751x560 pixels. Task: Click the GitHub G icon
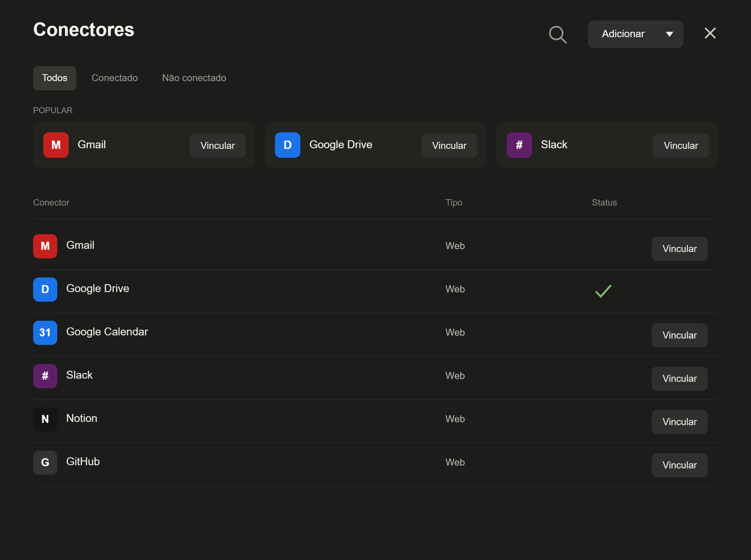pyautogui.click(x=45, y=462)
